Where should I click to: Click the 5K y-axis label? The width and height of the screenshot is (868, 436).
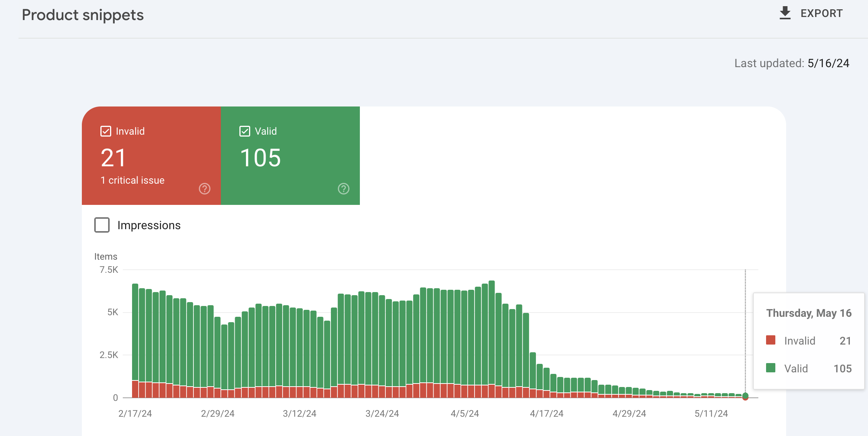113,312
